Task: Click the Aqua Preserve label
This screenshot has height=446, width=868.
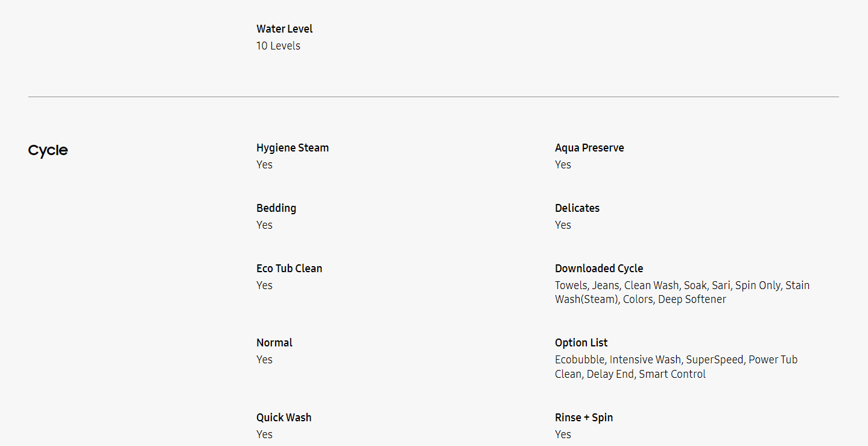Action: (x=589, y=148)
